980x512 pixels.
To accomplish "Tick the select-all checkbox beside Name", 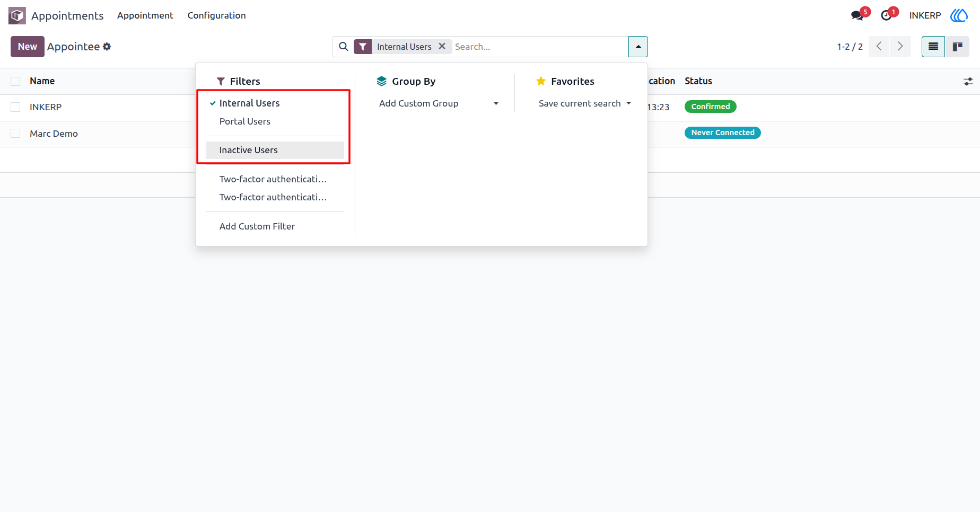I will click(x=15, y=81).
